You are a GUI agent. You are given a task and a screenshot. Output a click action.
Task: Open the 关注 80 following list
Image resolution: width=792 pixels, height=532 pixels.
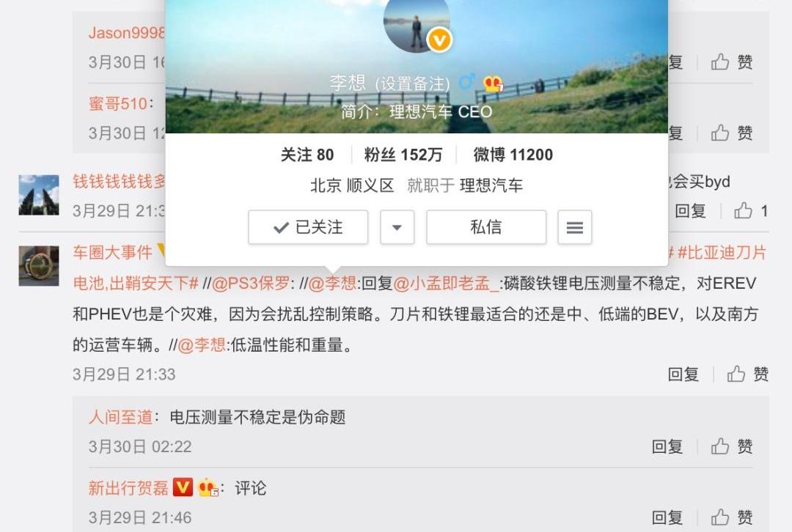point(307,155)
